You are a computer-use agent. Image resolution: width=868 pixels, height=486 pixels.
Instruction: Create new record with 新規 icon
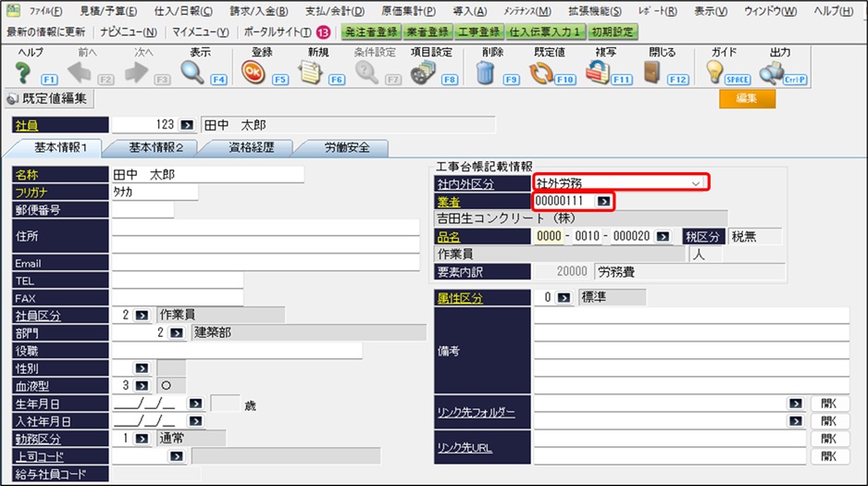(x=311, y=72)
